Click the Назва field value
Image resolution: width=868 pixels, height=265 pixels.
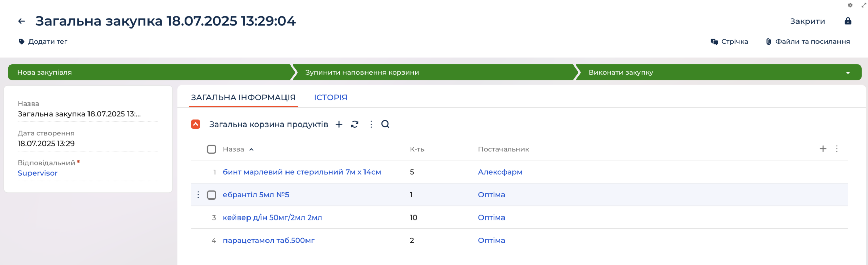[79, 114]
